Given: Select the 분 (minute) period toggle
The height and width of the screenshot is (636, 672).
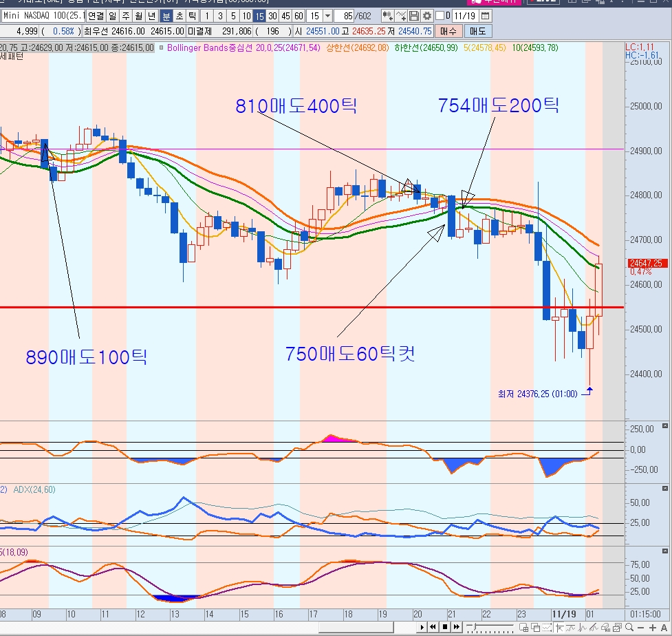Looking at the screenshot, I should coord(166,17).
